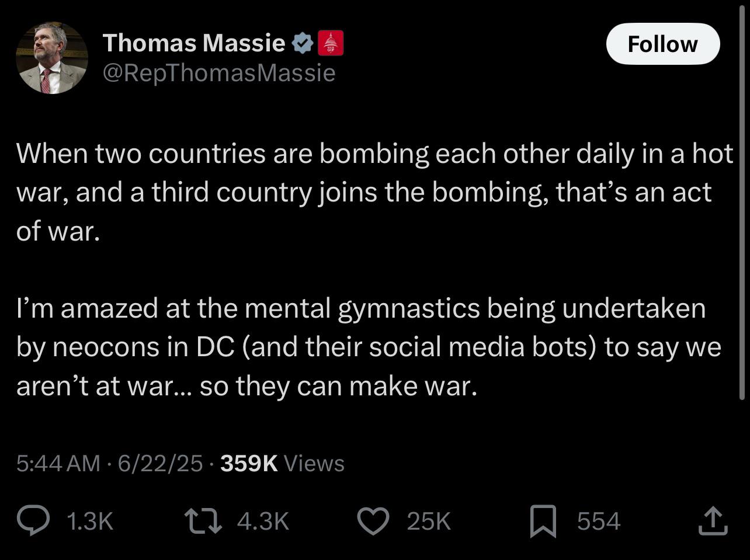Click the 359K Views analytics link
The height and width of the screenshot is (560, 750).
(283, 463)
